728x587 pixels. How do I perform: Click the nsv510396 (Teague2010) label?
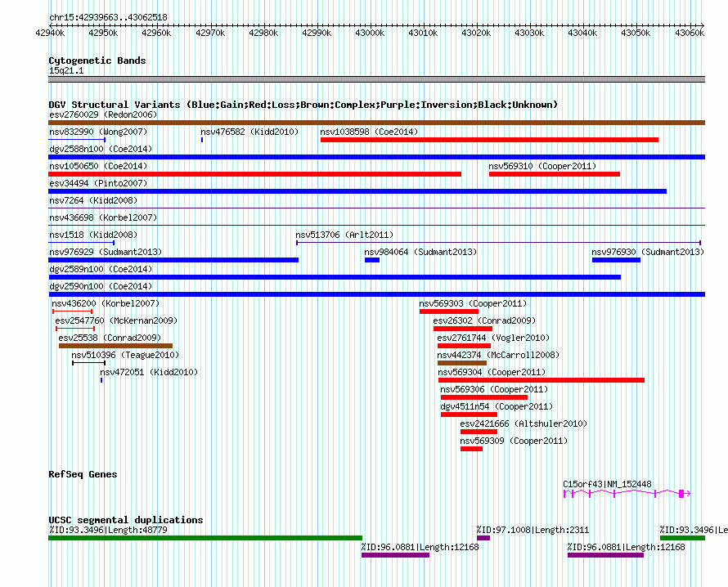click(x=125, y=355)
